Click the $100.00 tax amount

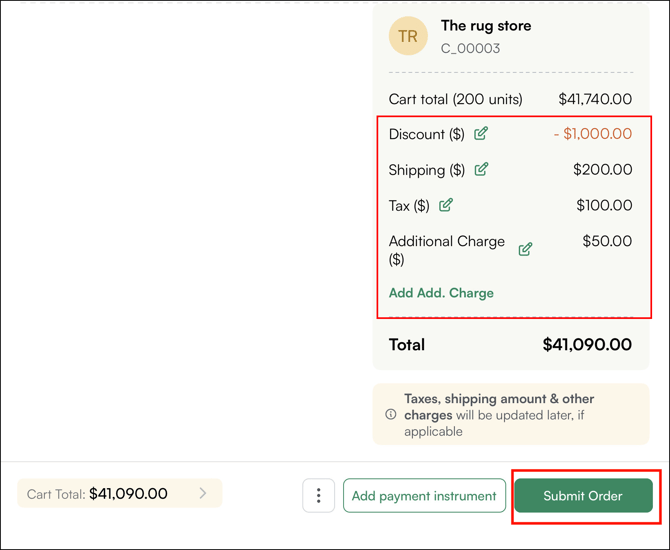point(604,205)
